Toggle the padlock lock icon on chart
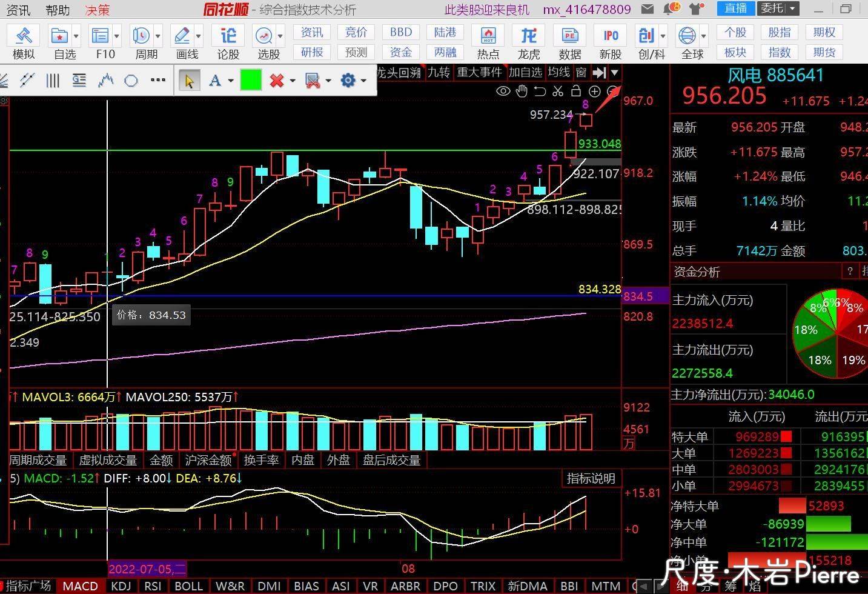This screenshot has height=594, width=868. point(576,92)
